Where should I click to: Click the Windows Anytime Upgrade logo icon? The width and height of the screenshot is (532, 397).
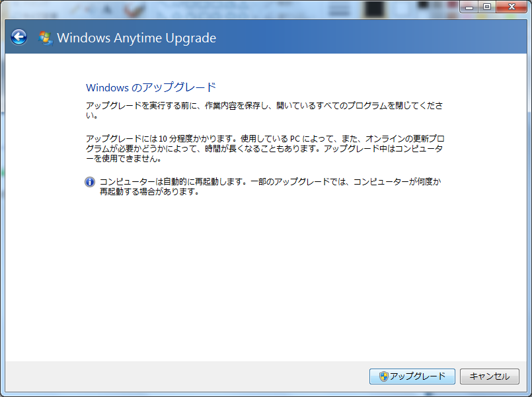tap(45, 38)
